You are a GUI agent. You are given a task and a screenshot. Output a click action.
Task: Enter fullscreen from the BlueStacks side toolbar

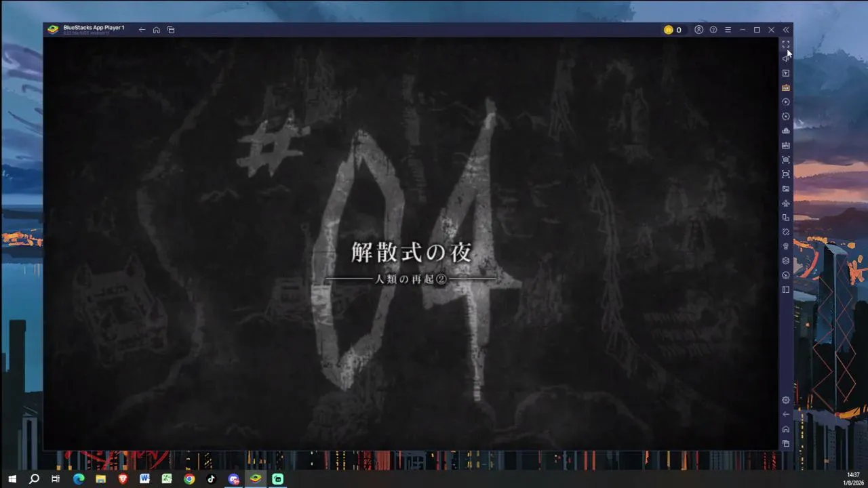[786, 44]
